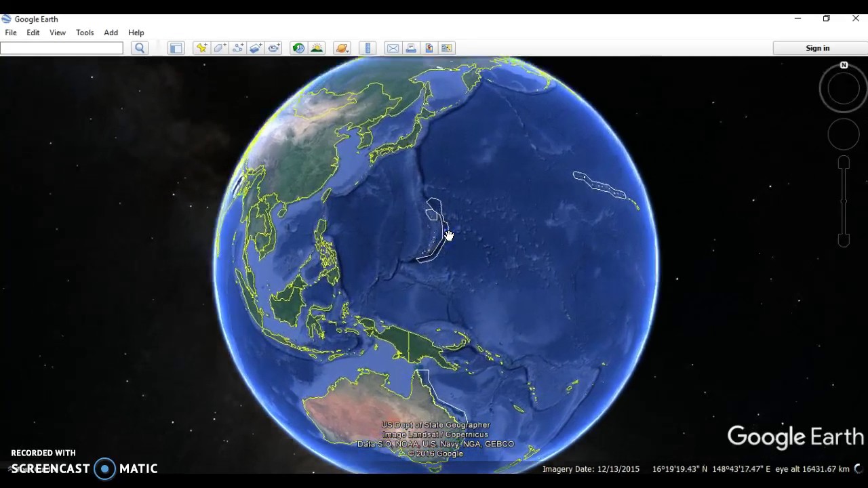Screen dimensions: 868x488
Task: Click the Imagery Date status text
Action: [591, 469]
